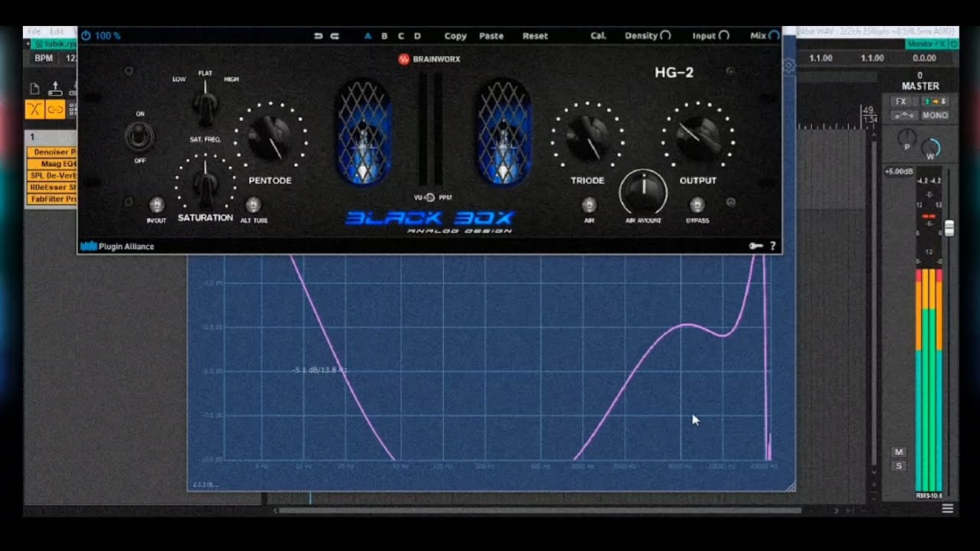The height and width of the screenshot is (551, 980).
Task: Open the master track FX button
Action: point(901,102)
